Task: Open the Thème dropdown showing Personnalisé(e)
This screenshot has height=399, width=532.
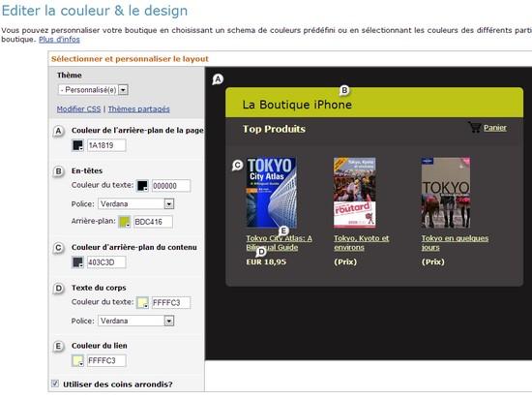Action: (93, 90)
